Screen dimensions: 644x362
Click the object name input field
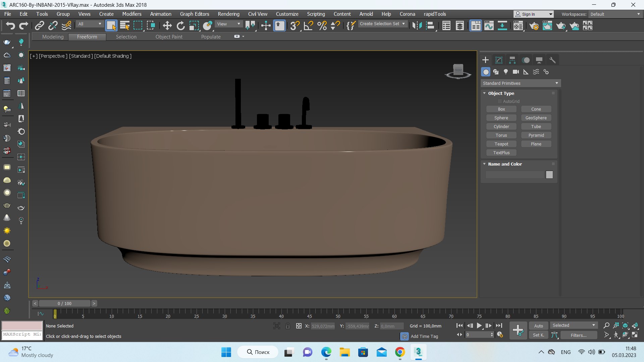515,175
